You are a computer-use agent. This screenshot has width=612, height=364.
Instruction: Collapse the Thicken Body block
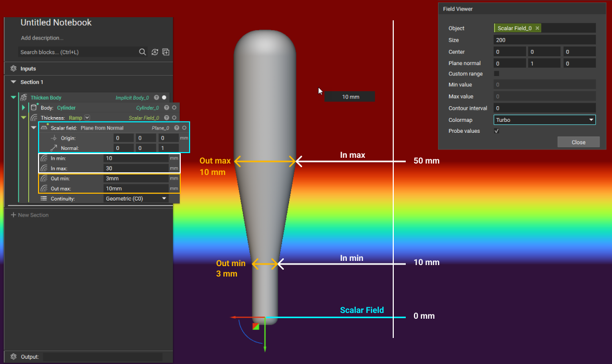13,97
